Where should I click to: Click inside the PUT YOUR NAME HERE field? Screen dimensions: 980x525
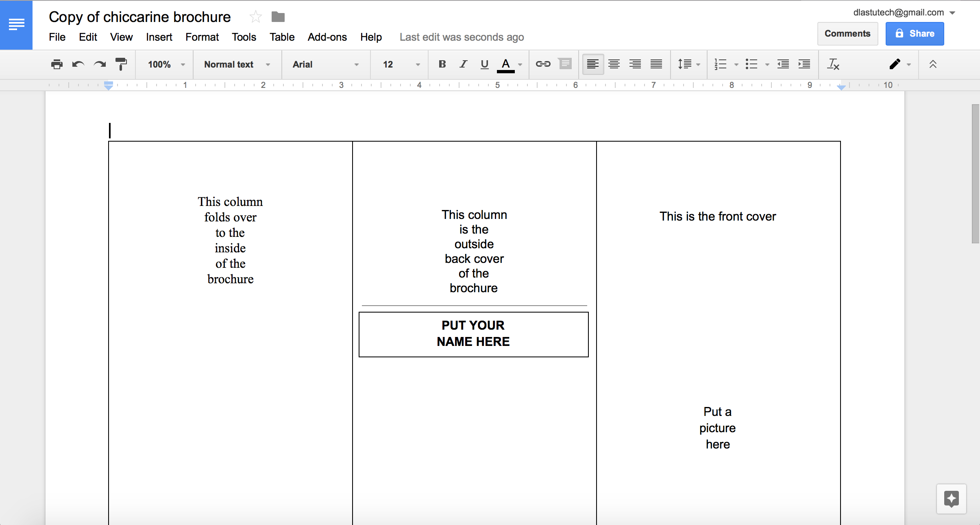pos(474,334)
